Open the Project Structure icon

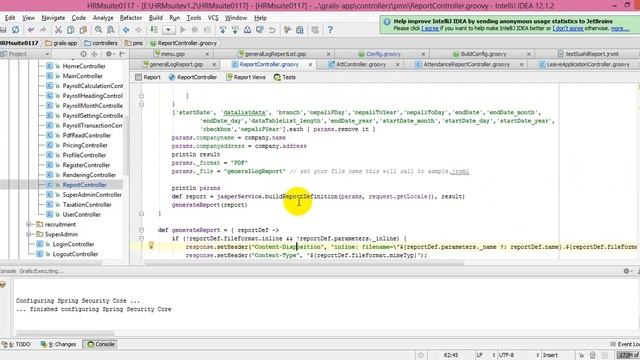(x=300, y=30)
